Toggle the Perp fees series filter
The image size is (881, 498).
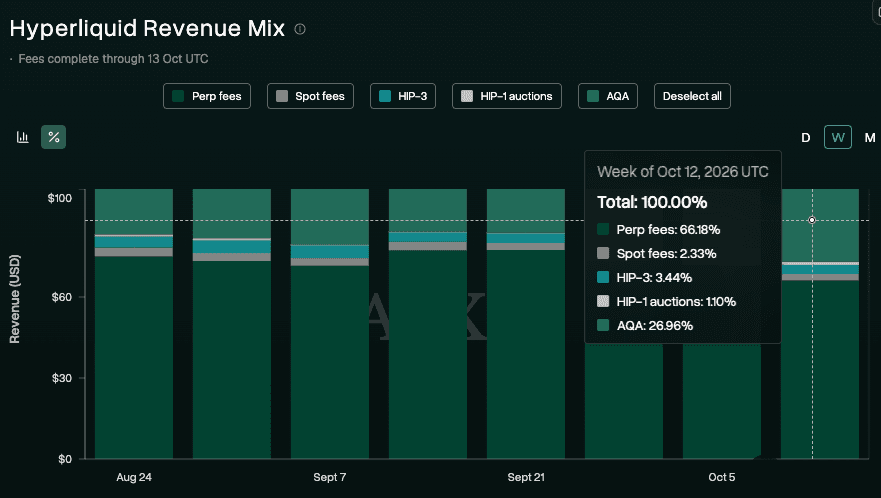pos(207,96)
